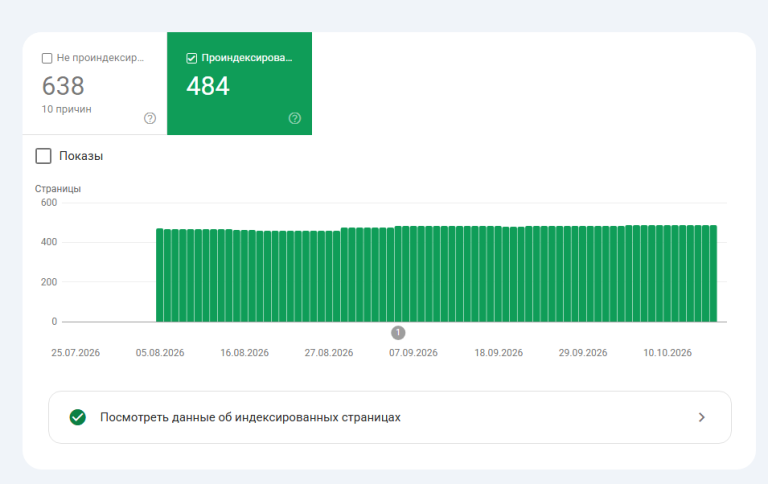Click the annotation marker 1 under chart

[398, 333]
